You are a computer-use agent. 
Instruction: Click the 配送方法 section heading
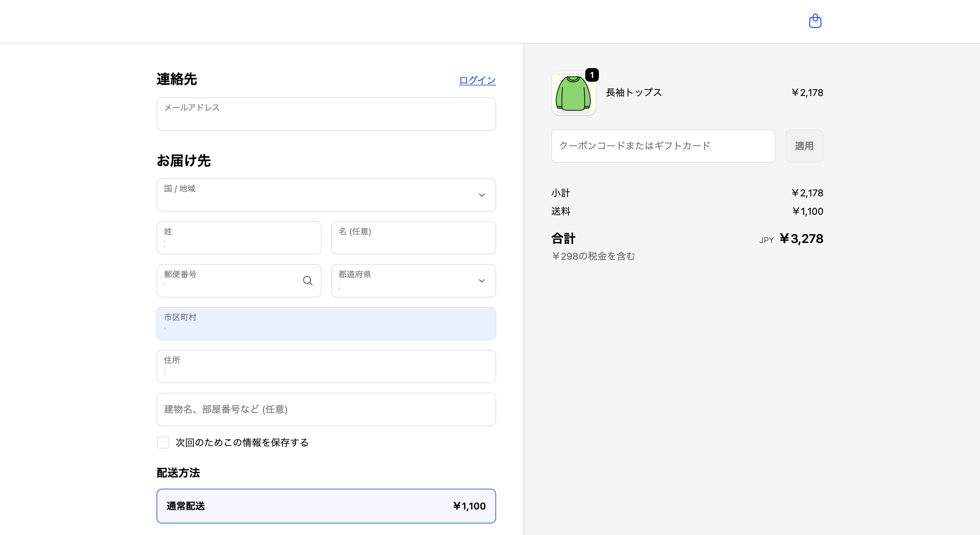[x=178, y=473]
